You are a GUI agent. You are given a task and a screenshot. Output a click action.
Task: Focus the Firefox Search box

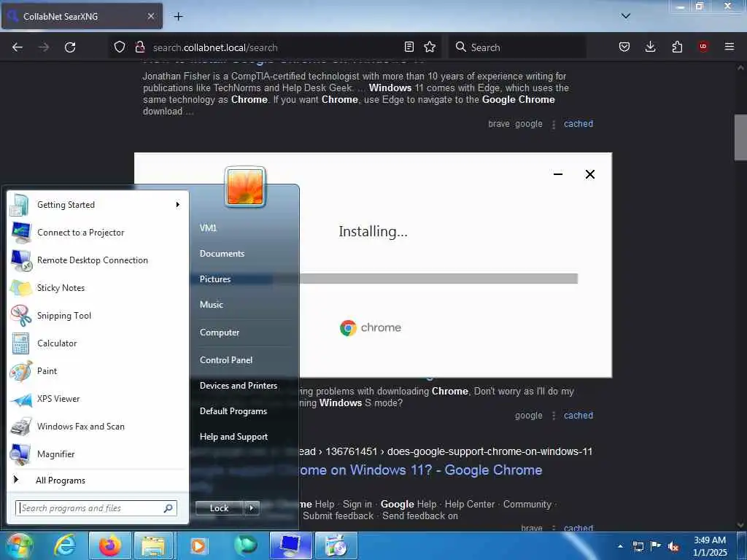click(517, 47)
